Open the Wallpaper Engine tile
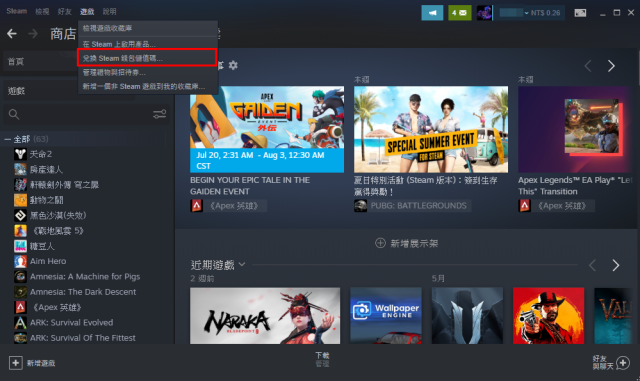The height and width of the screenshot is (381, 640). [386, 316]
